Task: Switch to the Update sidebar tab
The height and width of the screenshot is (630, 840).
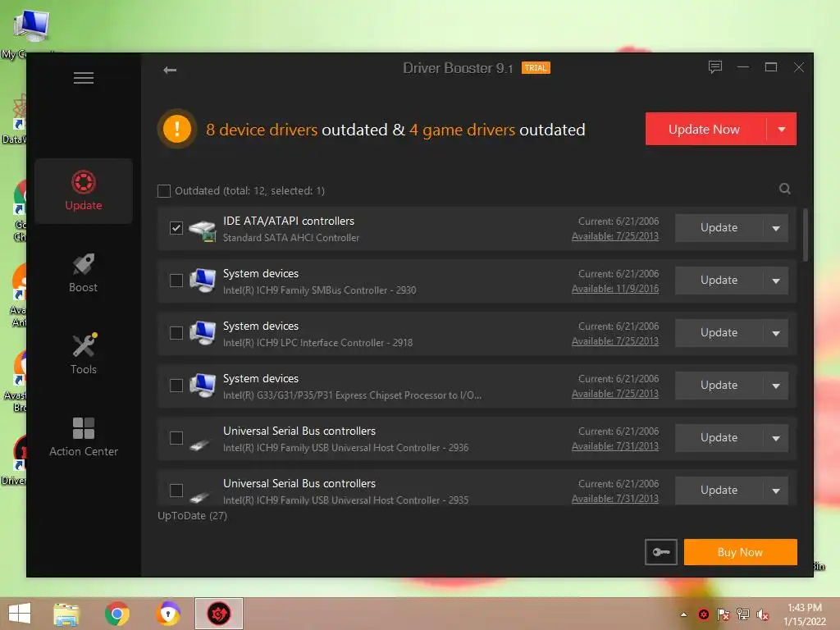Action: click(x=84, y=190)
